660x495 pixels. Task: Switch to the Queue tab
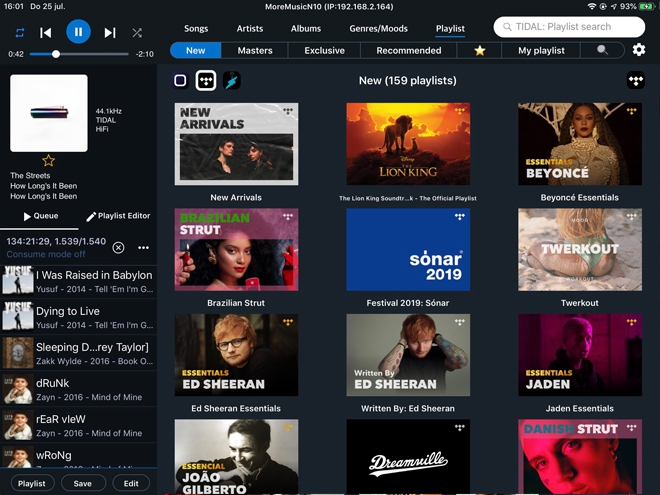40,216
